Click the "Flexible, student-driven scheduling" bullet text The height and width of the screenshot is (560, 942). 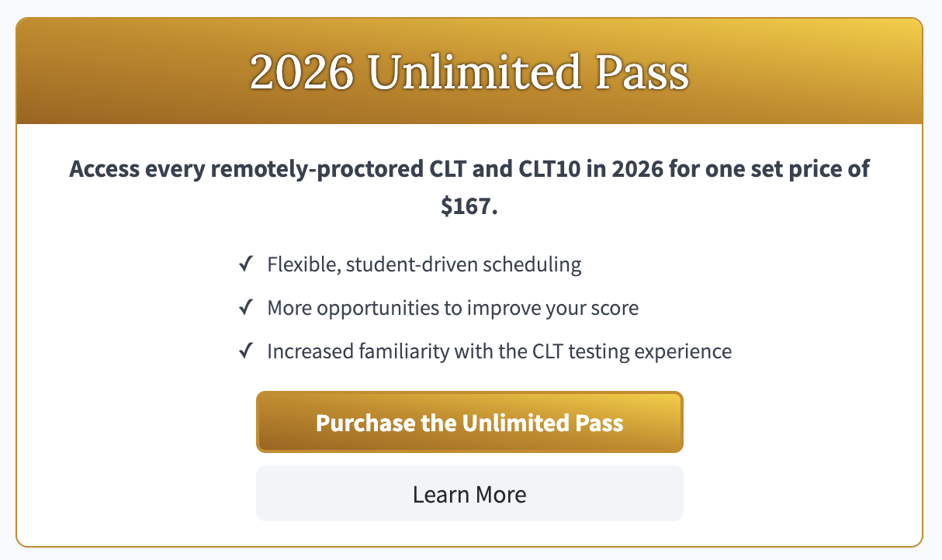(x=424, y=264)
